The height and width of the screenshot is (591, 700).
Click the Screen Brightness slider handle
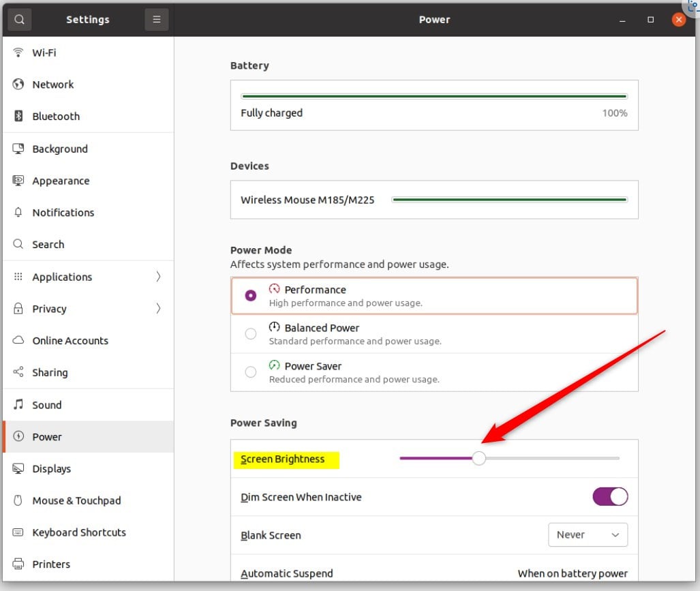click(479, 458)
